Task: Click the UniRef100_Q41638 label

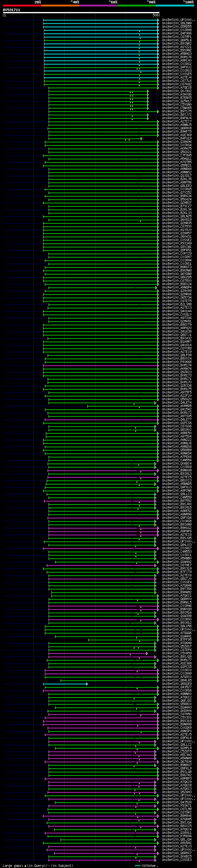Action: tap(177, 332)
